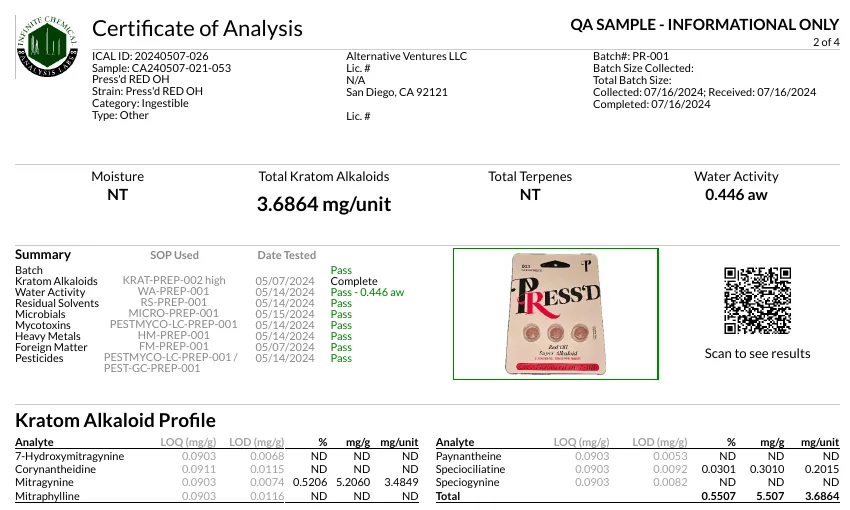Click the 'Pass - 0.446 aw' result

tap(368, 292)
